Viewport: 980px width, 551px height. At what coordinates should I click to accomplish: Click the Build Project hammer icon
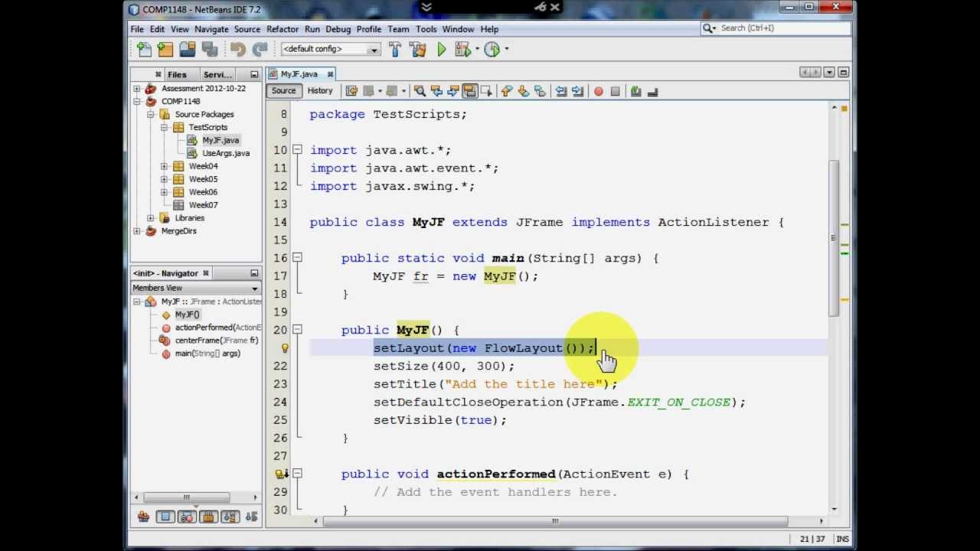tap(395, 49)
